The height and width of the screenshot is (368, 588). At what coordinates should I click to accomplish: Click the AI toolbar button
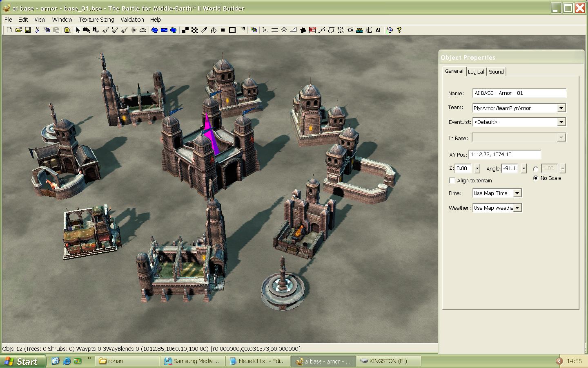(x=378, y=30)
